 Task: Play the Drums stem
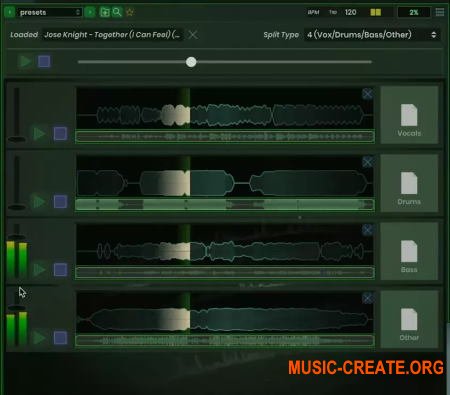pyautogui.click(x=39, y=202)
